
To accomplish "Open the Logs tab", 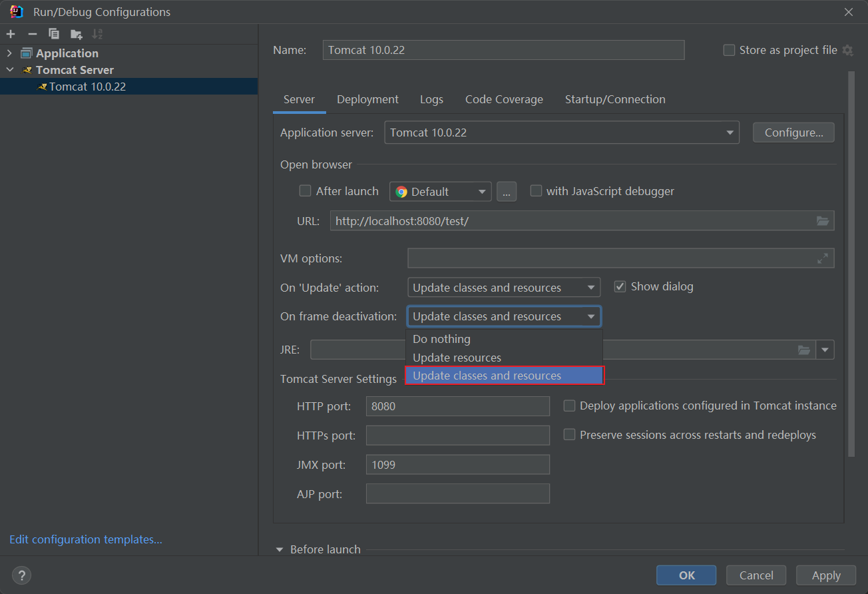I will click(x=431, y=99).
